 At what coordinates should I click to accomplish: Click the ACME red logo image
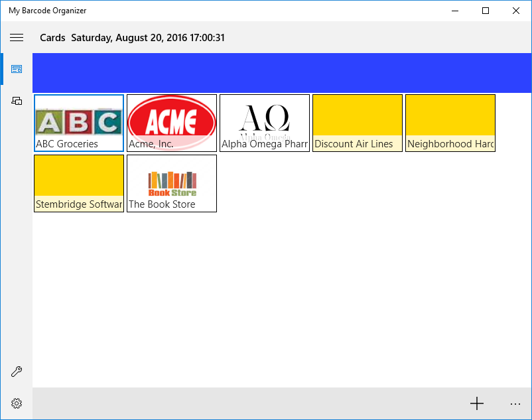pos(172,119)
